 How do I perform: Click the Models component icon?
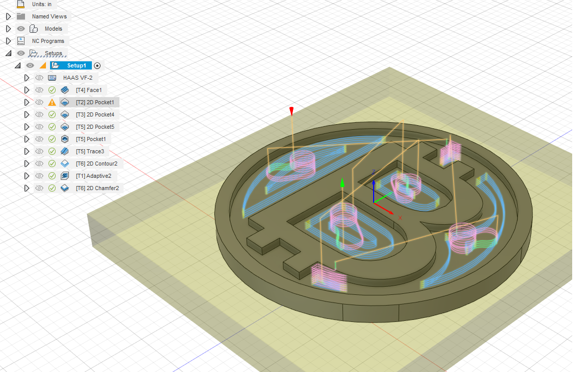(34, 29)
